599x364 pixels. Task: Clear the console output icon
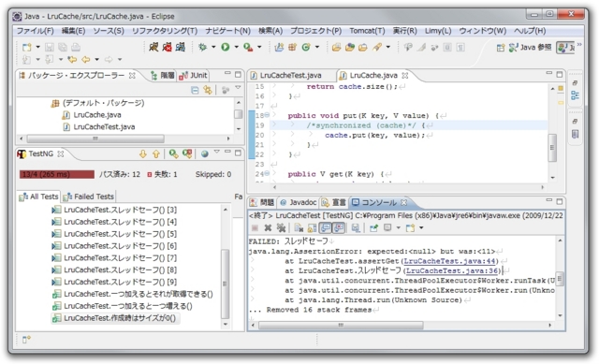(299, 228)
